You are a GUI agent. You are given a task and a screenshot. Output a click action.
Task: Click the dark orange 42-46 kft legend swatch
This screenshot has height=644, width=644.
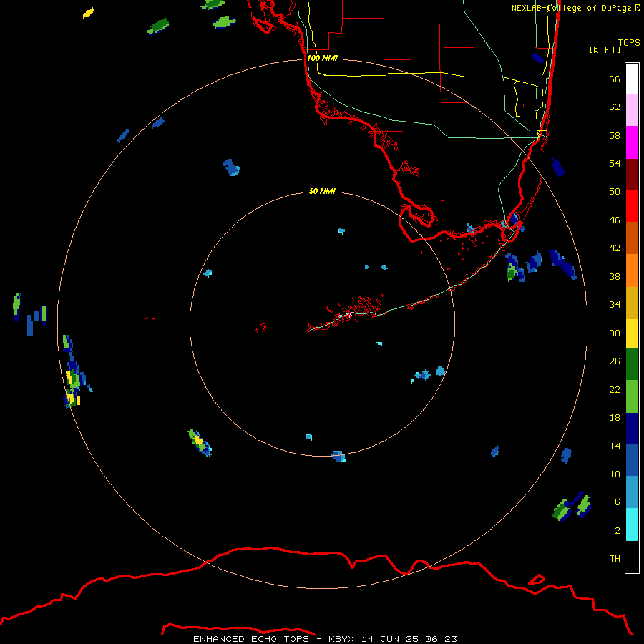coord(632,238)
